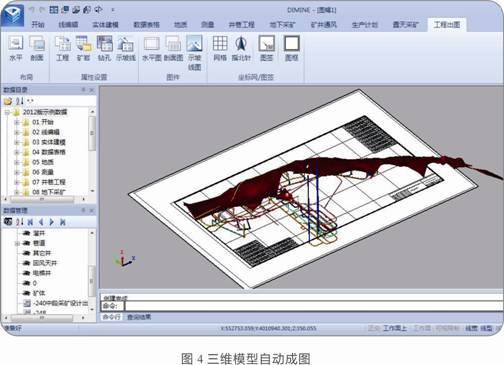Toggle the 工作面上 status bar option
The image size is (504, 365).
(x=395, y=328)
